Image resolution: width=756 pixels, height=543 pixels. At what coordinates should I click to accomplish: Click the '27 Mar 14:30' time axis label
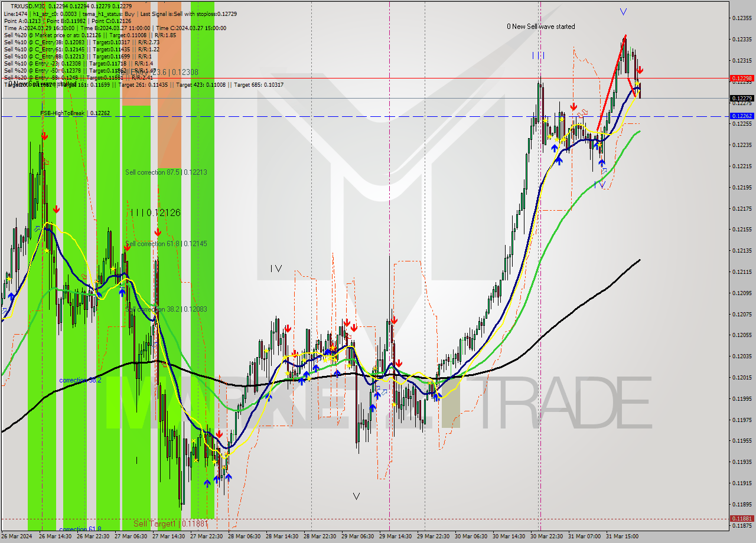pos(169,537)
